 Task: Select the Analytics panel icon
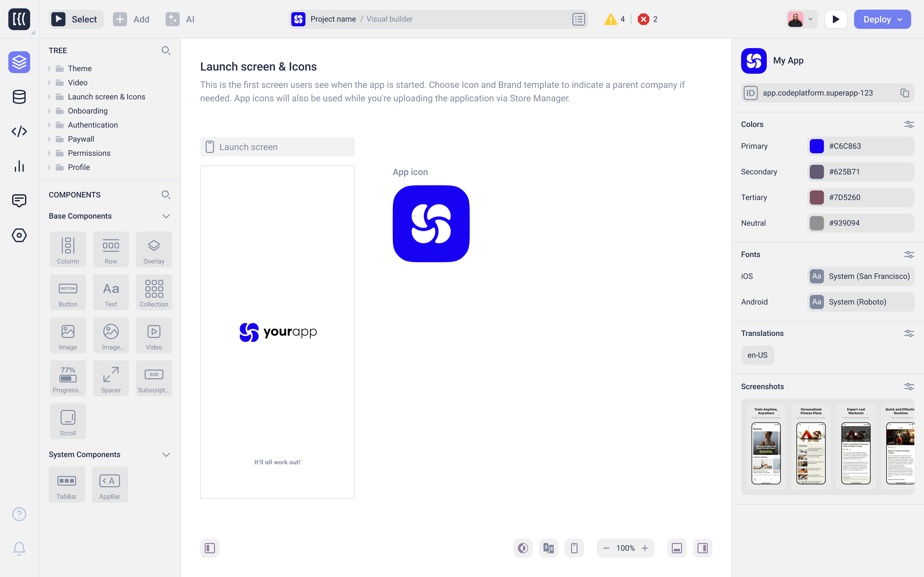point(19,165)
